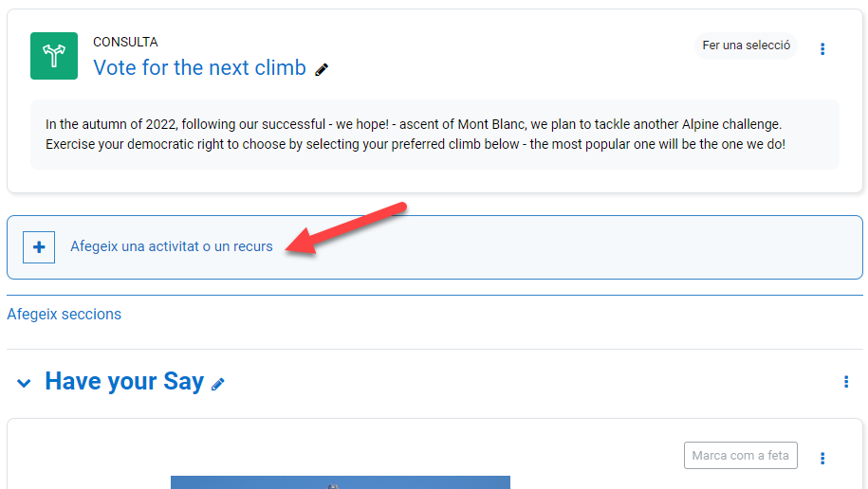Click the Afegeix seccions link
The image size is (868, 489).
(x=64, y=314)
